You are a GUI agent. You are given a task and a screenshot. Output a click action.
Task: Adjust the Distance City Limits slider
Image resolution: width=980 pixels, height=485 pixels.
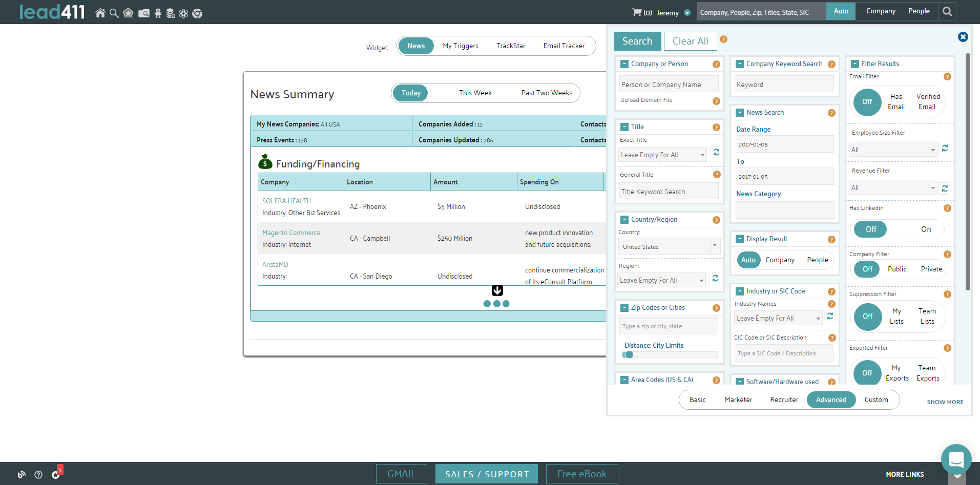629,354
